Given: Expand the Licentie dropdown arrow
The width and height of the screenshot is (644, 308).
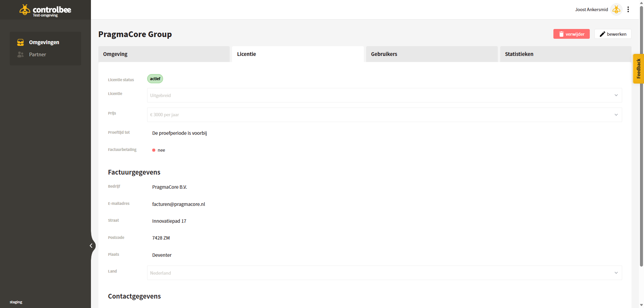Looking at the screenshot, I should 616,95.
